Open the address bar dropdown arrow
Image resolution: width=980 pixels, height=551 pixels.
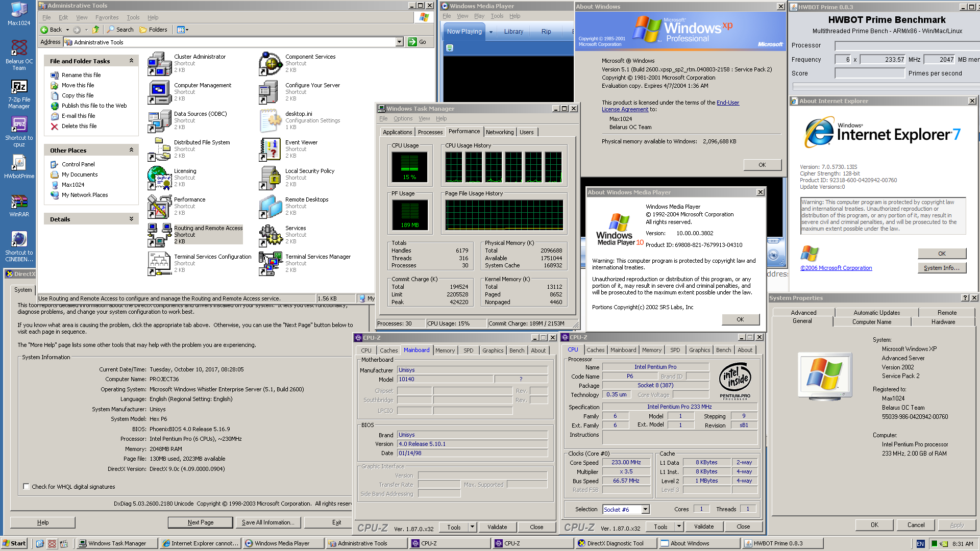tap(399, 42)
